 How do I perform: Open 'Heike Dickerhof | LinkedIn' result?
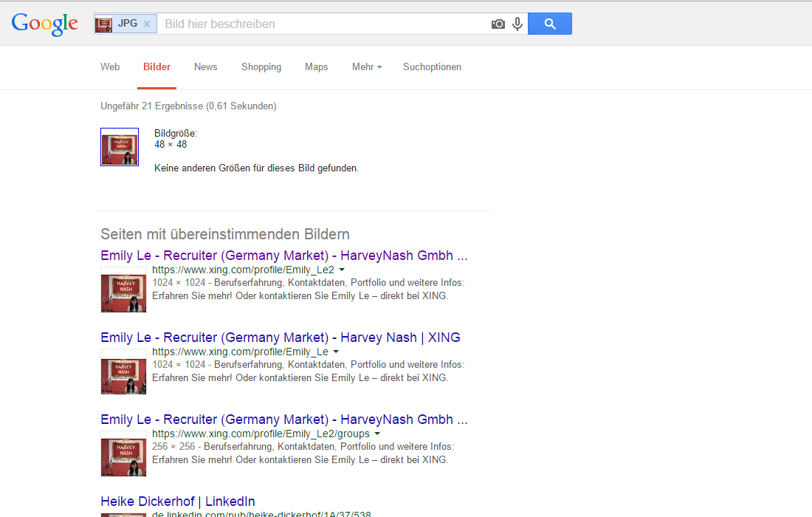(178, 501)
